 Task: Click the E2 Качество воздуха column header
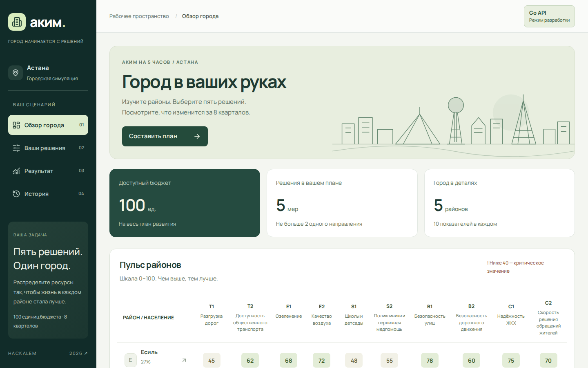click(322, 315)
